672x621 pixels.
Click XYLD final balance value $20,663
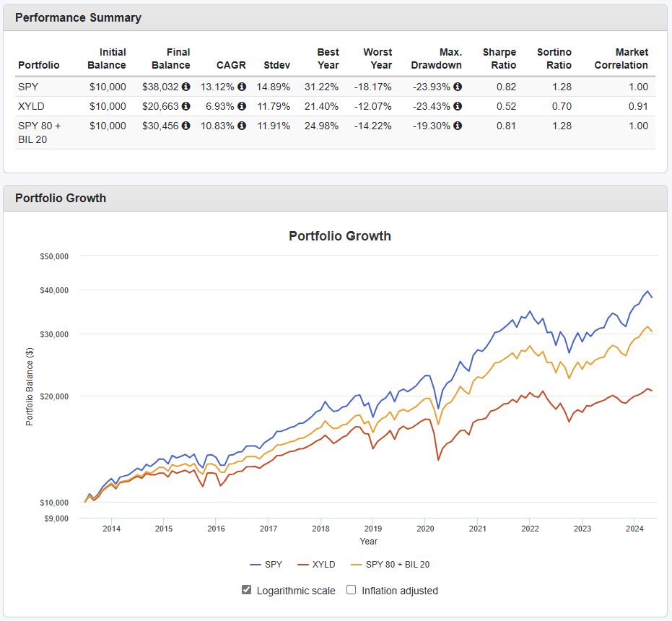pyautogui.click(x=160, y=106)
